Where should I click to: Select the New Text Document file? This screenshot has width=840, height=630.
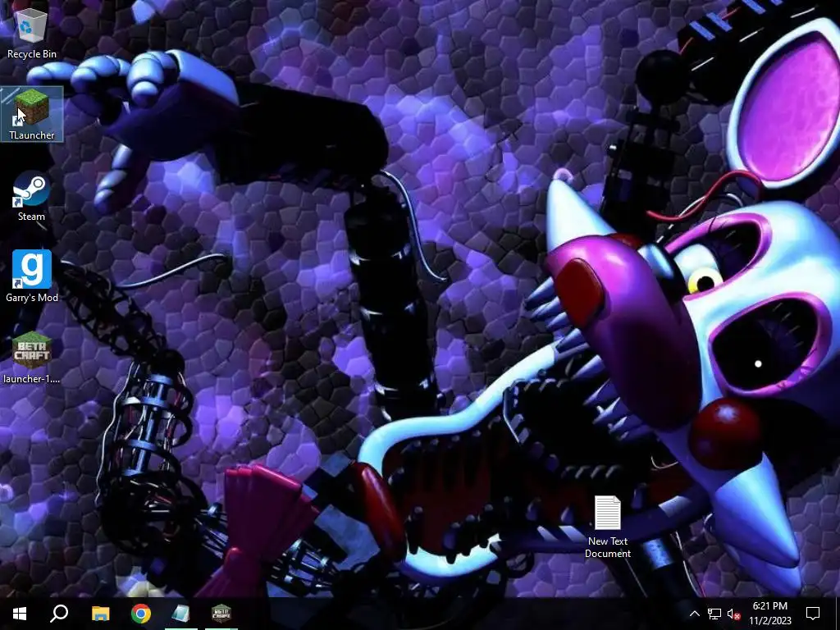tap(608, 527)
